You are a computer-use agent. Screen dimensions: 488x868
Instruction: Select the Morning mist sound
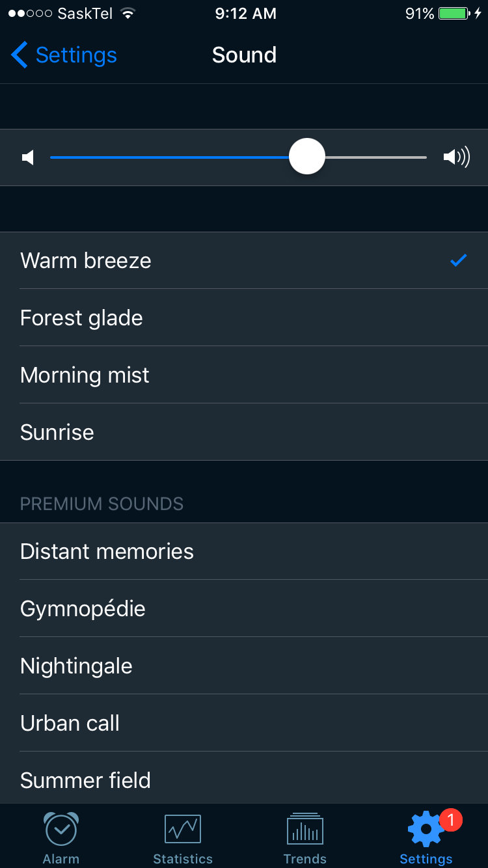tap(244, 375)
